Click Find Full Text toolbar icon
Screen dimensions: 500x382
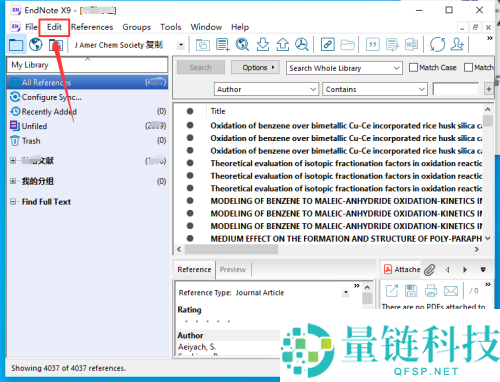pos(302,44)
